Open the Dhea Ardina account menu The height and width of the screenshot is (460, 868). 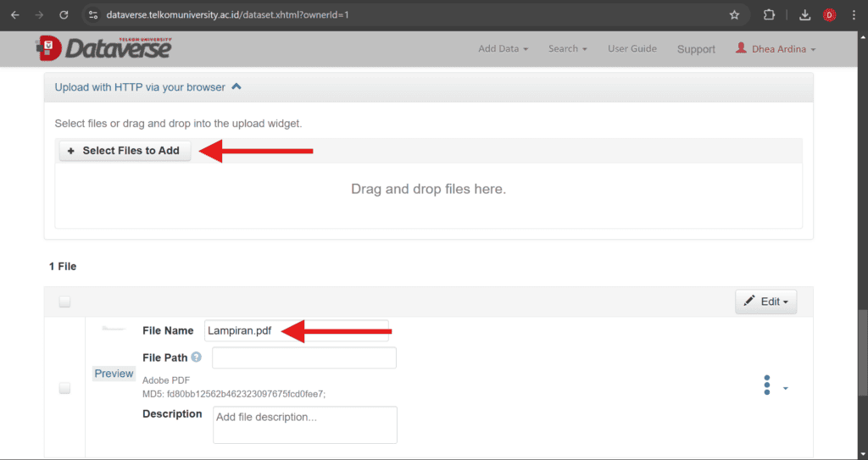(x=776, y=49)
